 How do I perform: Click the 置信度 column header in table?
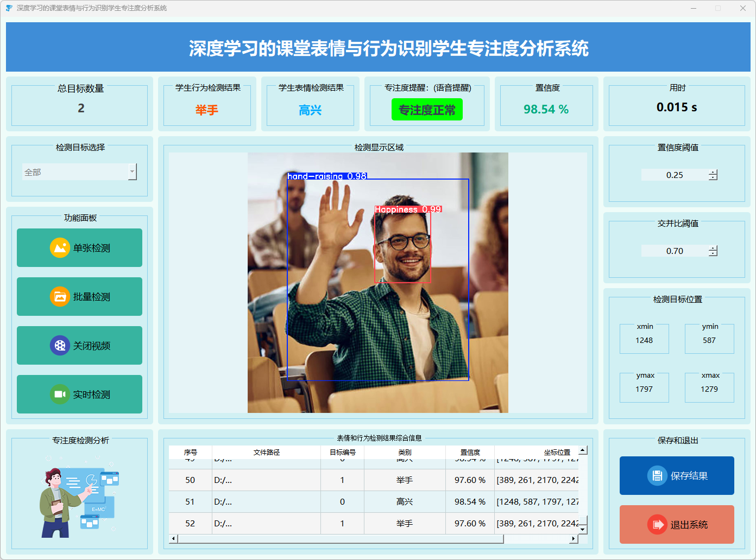pyautogui.click(x=470, y=452)
